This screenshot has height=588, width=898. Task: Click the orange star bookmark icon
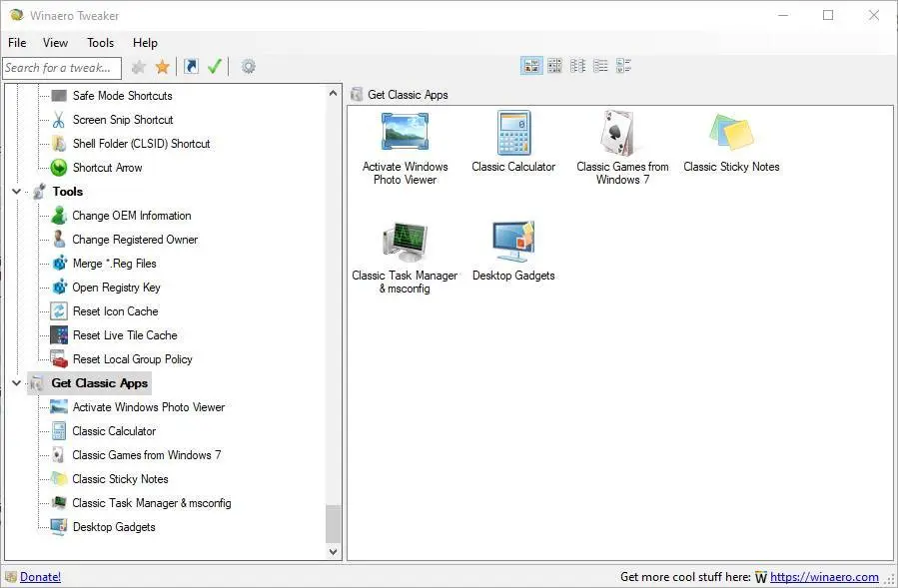point(163,67)
